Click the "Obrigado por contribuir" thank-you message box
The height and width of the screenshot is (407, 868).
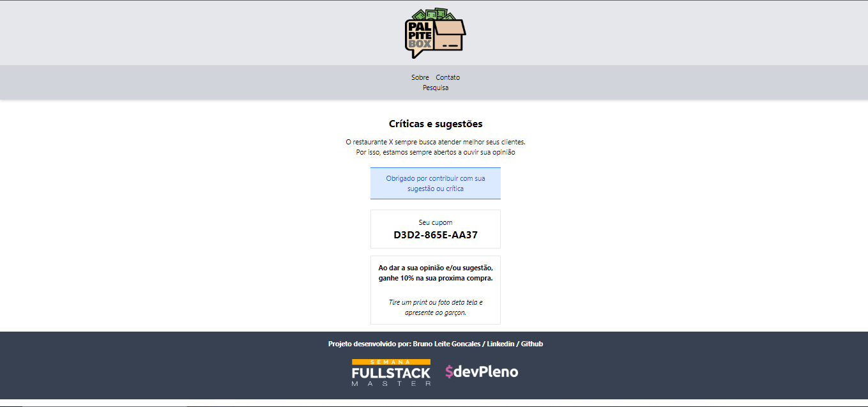pos(436,183)
